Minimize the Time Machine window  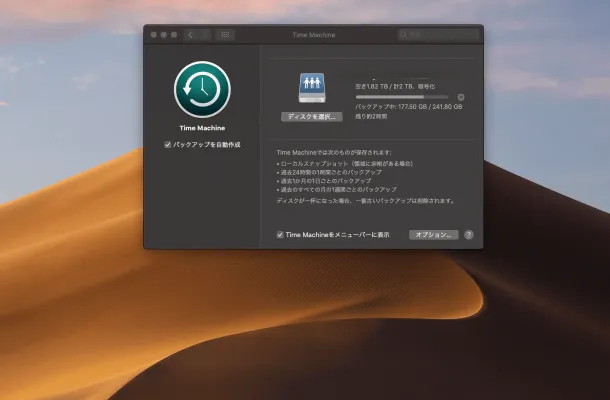[164, 34]
